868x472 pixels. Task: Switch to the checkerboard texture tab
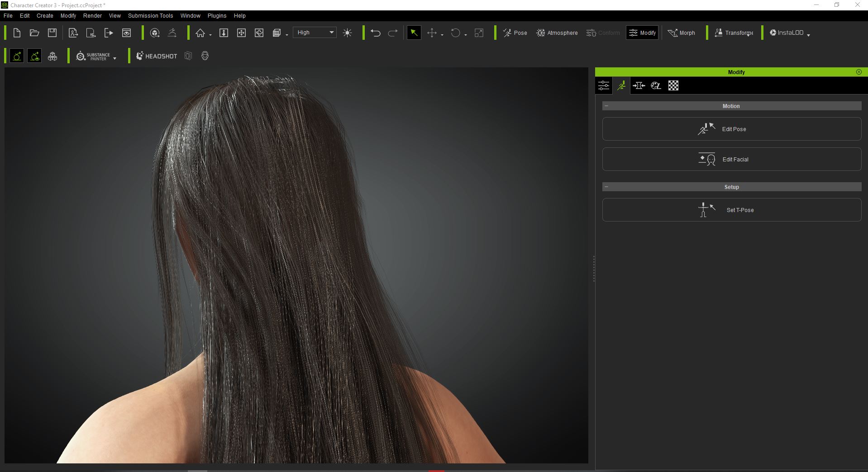673,85
